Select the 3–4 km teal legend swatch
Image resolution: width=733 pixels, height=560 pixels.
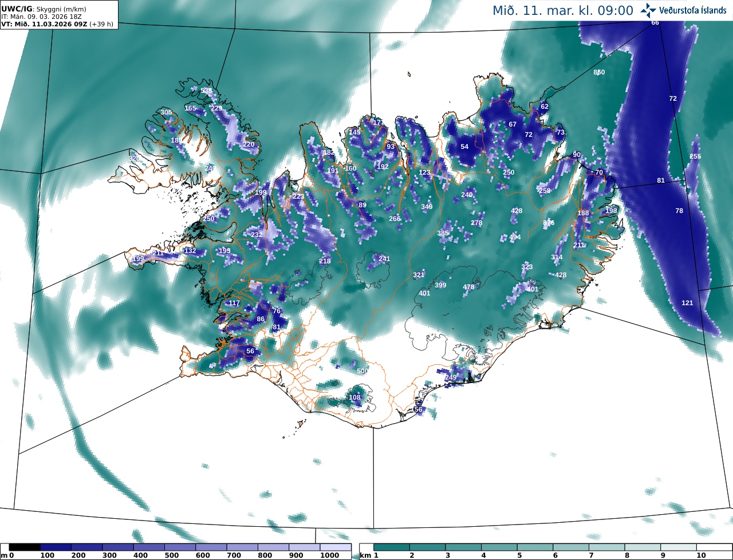click(x=464, y=548)
